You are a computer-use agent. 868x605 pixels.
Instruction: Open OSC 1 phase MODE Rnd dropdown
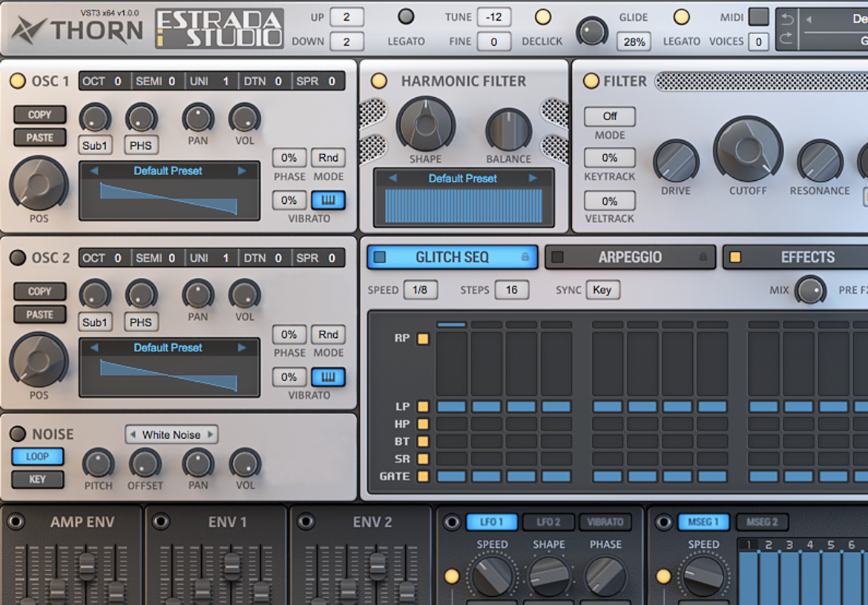coord(328,158)
